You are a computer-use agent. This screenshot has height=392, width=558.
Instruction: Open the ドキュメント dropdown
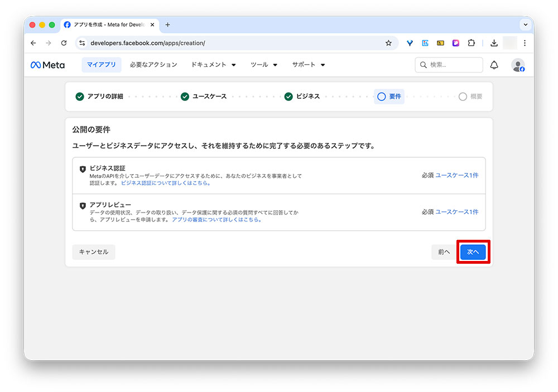pyautogui.click(x=213, y=65)
